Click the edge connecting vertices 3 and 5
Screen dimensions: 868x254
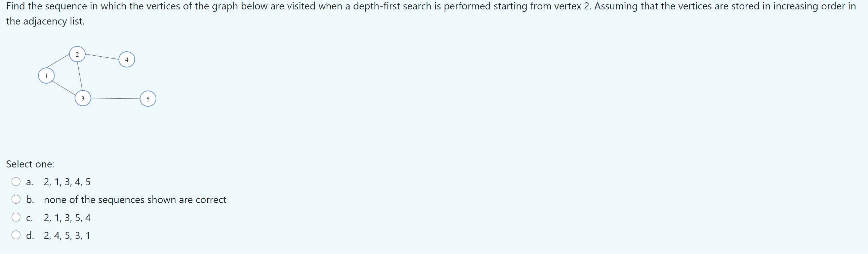pyautogui.click(x=116, y=99)
